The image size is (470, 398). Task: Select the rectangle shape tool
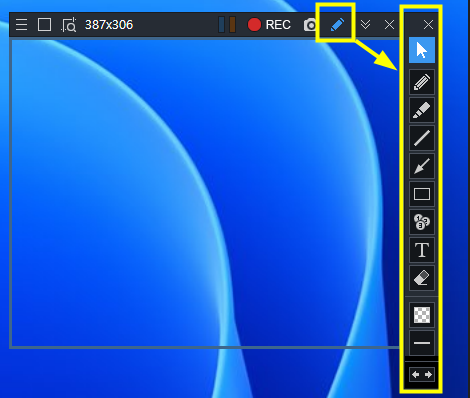(x=422, y=194)
